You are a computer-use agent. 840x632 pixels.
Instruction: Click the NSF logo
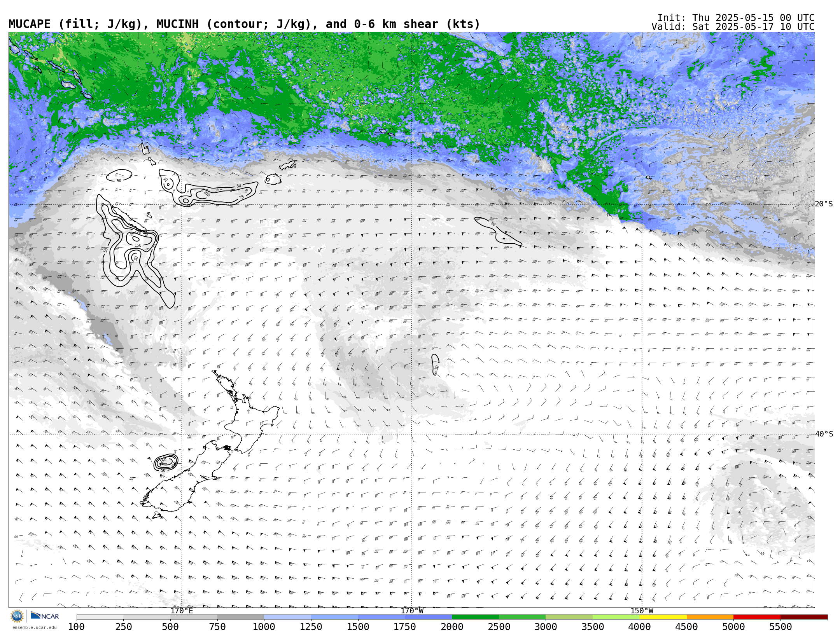click(x=17, y=616)
